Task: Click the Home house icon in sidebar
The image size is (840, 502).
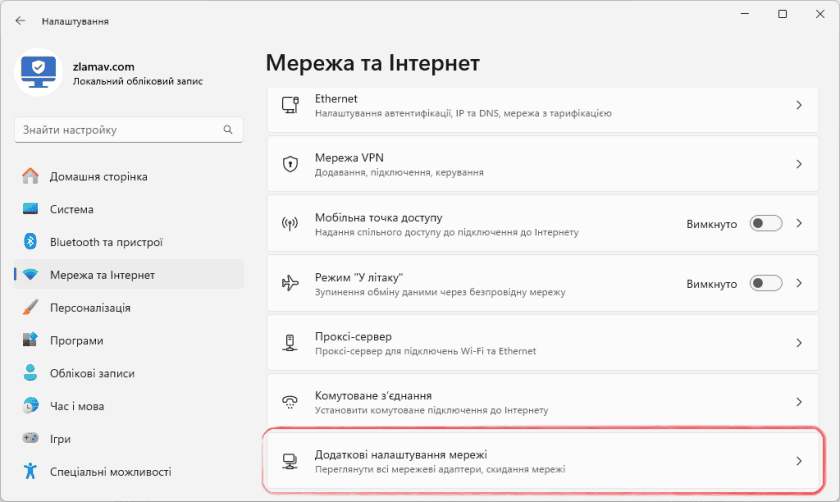Action: click(31, 176)
